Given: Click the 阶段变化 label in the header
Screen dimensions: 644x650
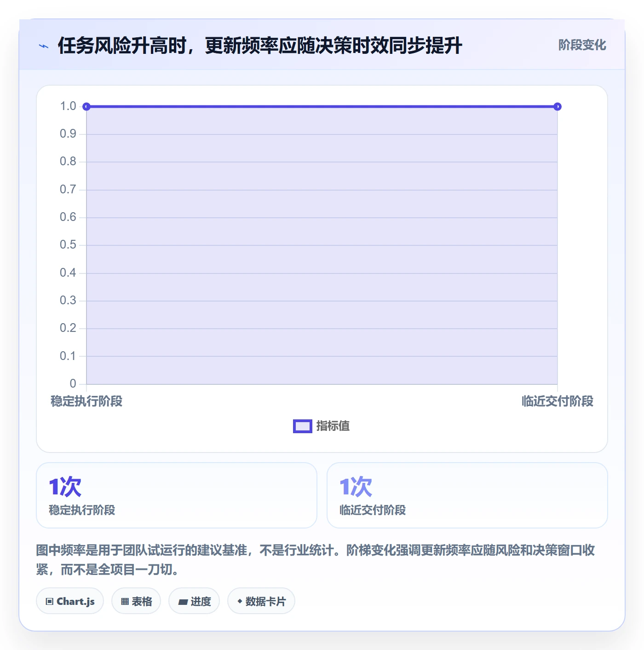Looking at the screenshot, I should tap(582, 45).
